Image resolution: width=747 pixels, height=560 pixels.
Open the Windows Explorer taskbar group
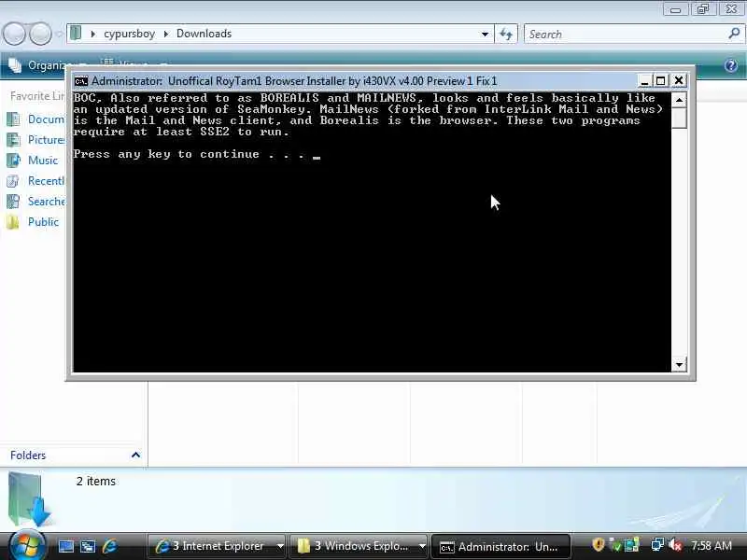[x=353, y=546]
